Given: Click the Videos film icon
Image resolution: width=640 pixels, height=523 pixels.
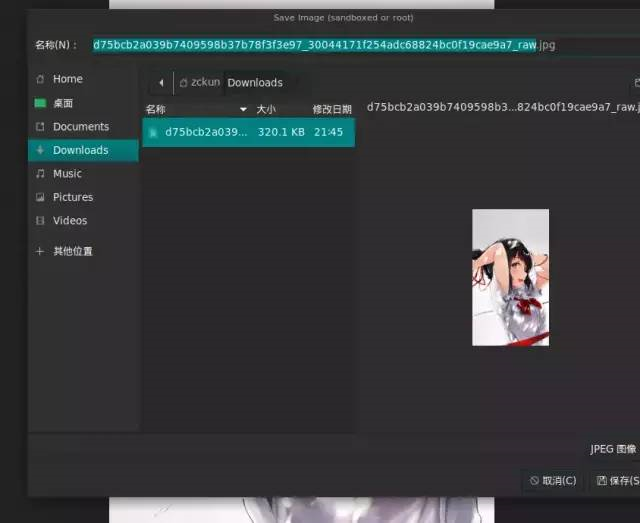Looking at the screenshot, I should pyautogui.click(x=40, y=220).
